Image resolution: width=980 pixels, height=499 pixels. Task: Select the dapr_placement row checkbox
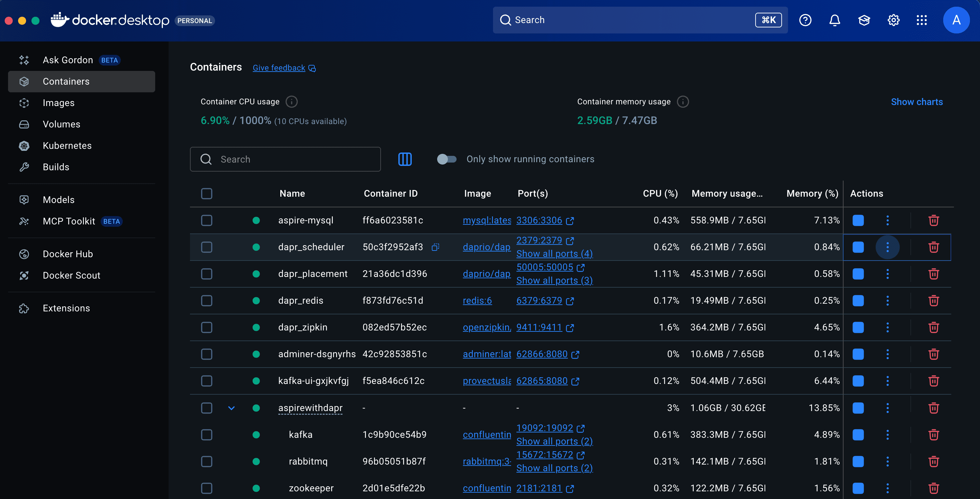coord(207,274)
